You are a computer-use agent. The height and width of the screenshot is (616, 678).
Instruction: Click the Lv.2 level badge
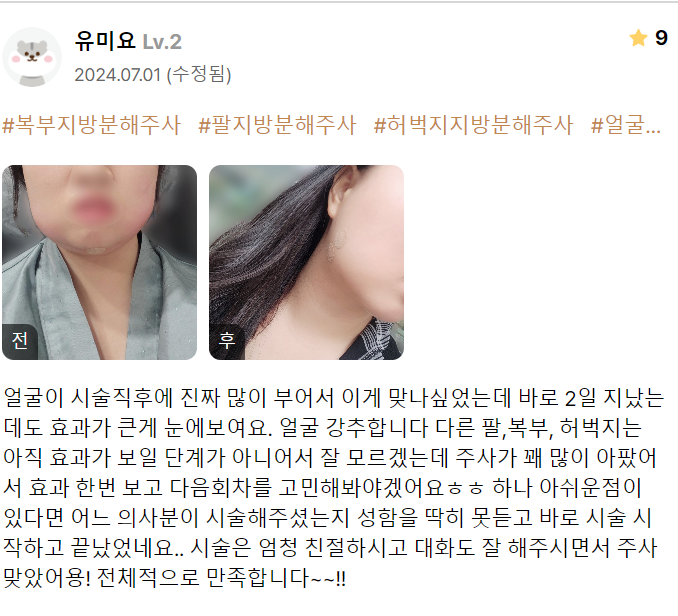click(162, 42)
